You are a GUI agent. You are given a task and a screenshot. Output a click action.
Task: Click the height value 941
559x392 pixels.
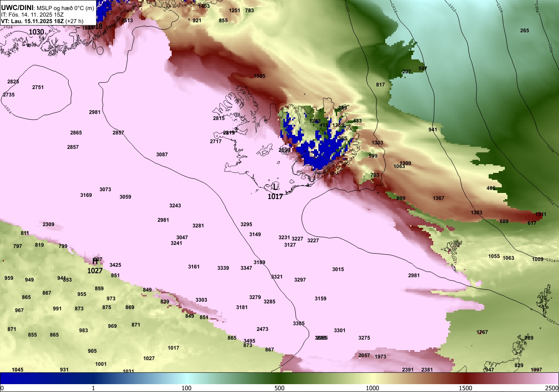point(433,130)
